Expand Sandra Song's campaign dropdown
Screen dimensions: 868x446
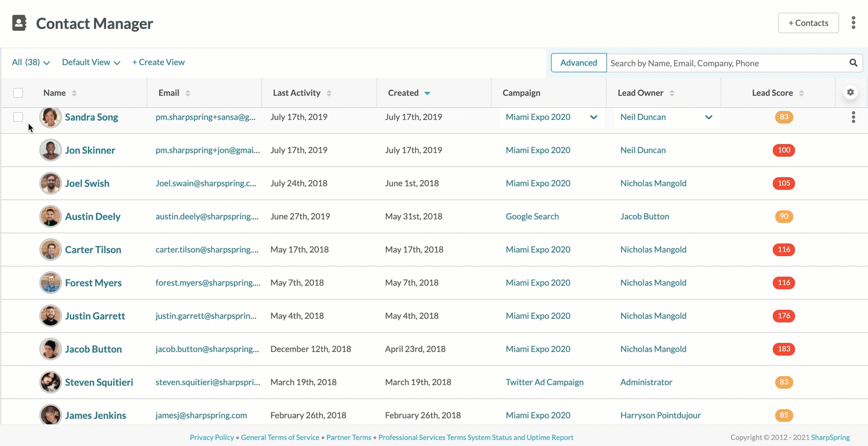coord(593,118)
